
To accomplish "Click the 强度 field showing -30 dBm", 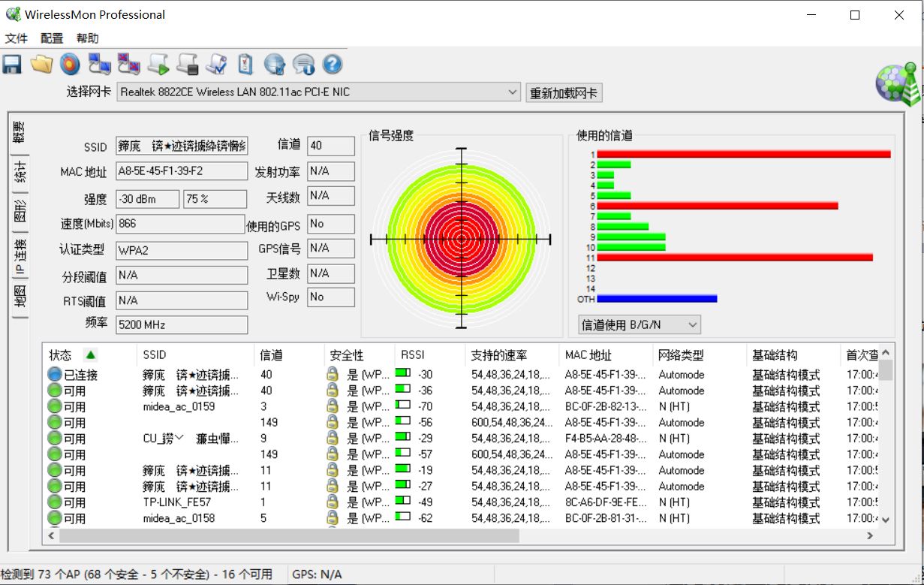I will (x=148, y=199).
